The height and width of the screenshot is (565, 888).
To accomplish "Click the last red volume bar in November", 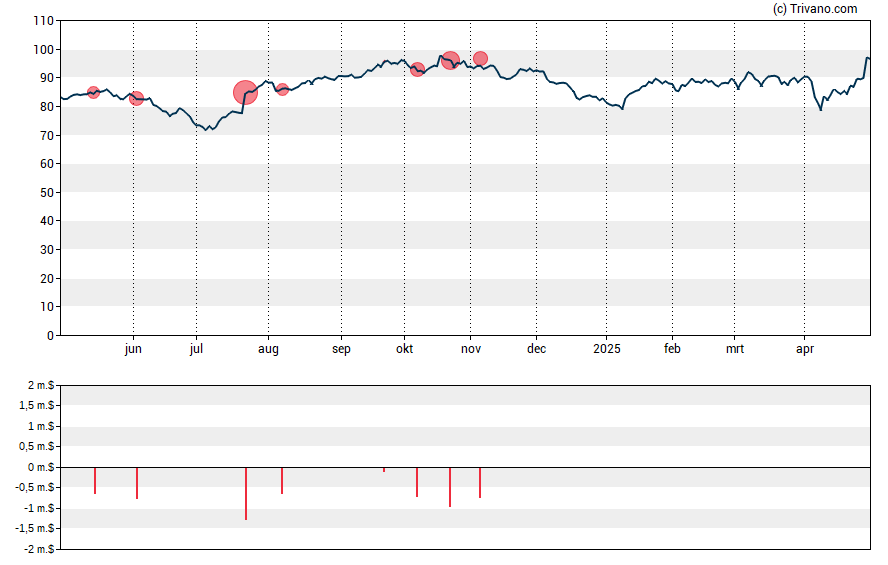I will (x=480, y=482).
